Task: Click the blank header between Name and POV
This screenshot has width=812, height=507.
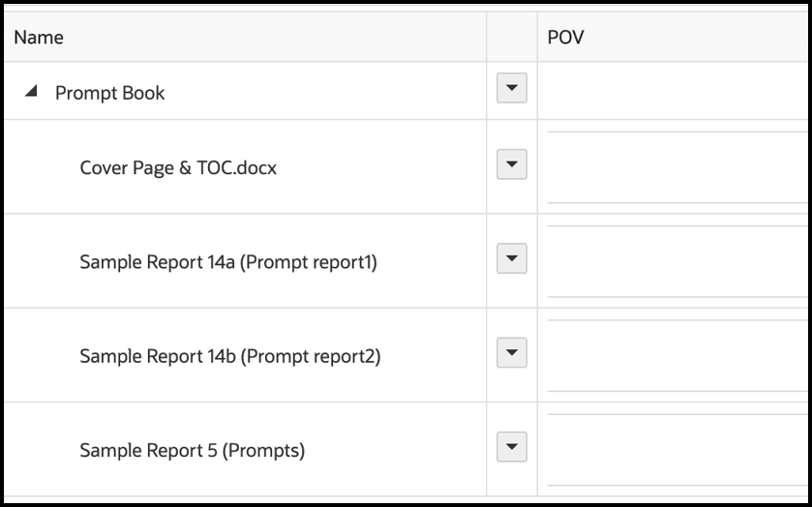Action: [x=511, y=38]
